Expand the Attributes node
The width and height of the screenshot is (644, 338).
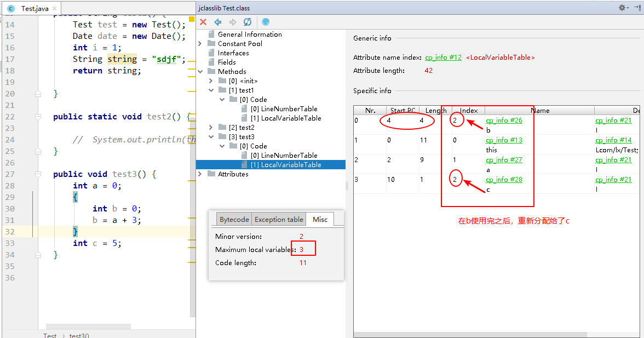(200, 174)
